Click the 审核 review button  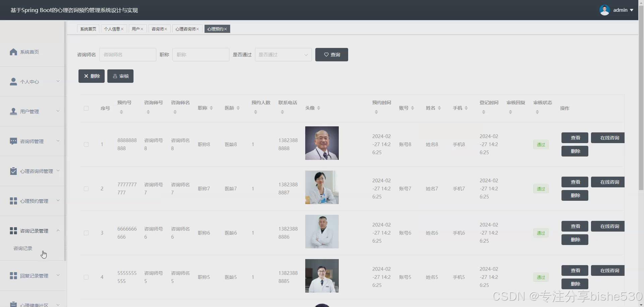(x=120, y=76)
